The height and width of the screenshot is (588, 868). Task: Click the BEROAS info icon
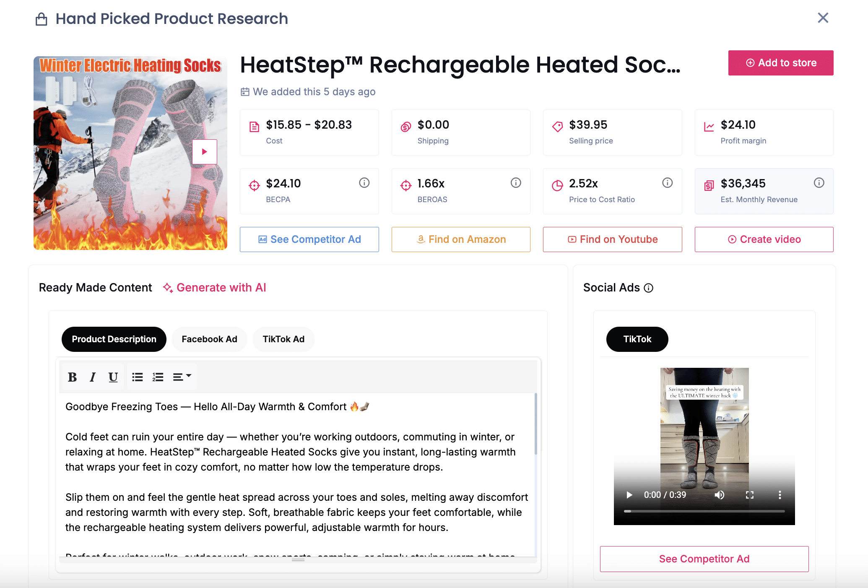(516, 183)
